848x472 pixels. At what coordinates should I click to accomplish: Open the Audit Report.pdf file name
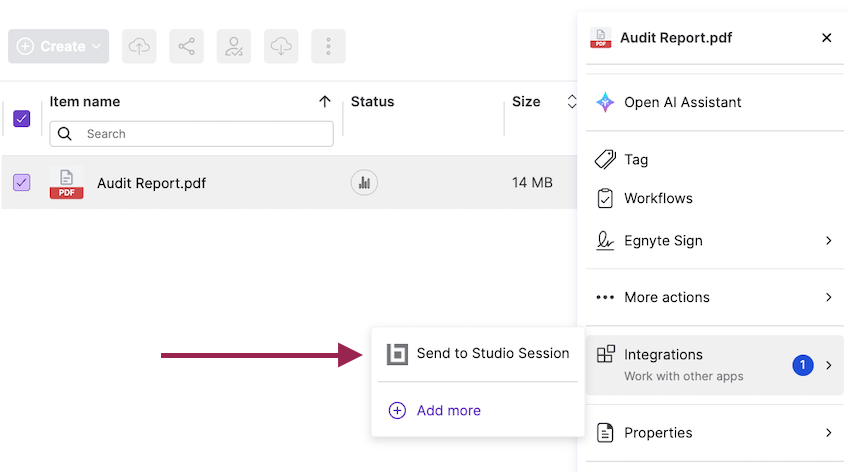click(151, 183)
